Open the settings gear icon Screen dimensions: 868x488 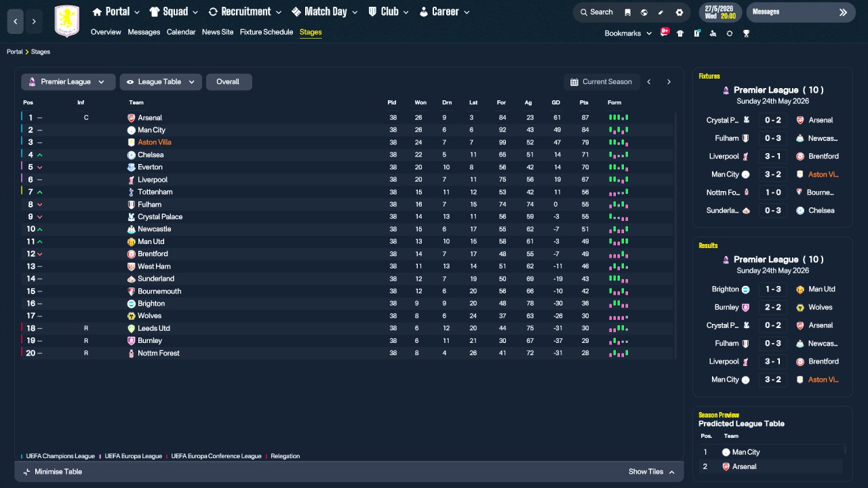(679, 12)
